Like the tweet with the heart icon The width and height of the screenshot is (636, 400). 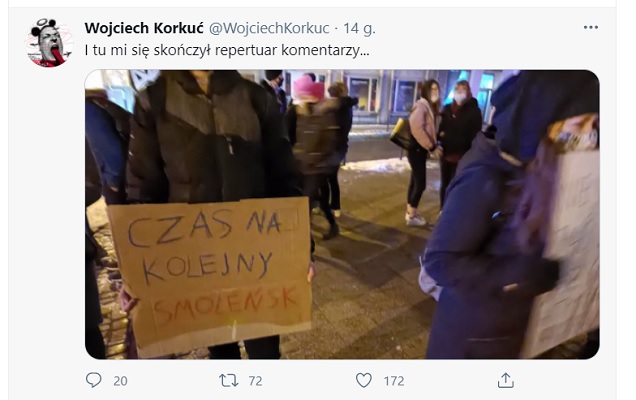click(x=363, y=380)
